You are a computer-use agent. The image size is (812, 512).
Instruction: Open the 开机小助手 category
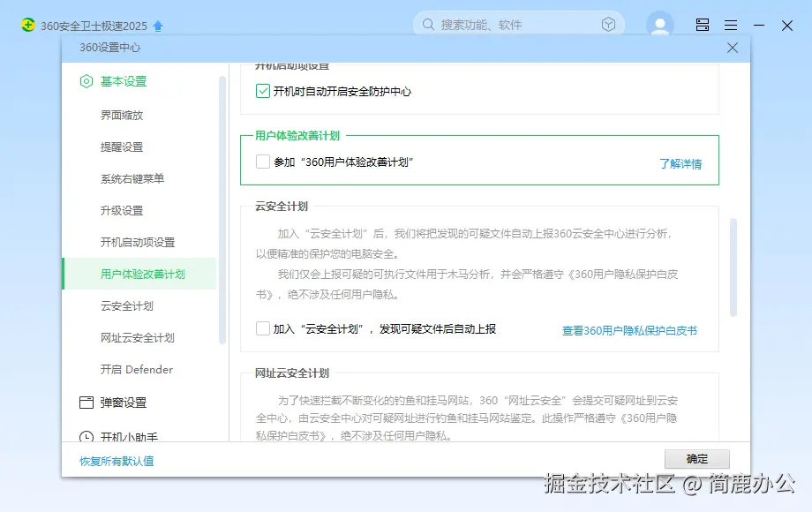pos(129,436)
